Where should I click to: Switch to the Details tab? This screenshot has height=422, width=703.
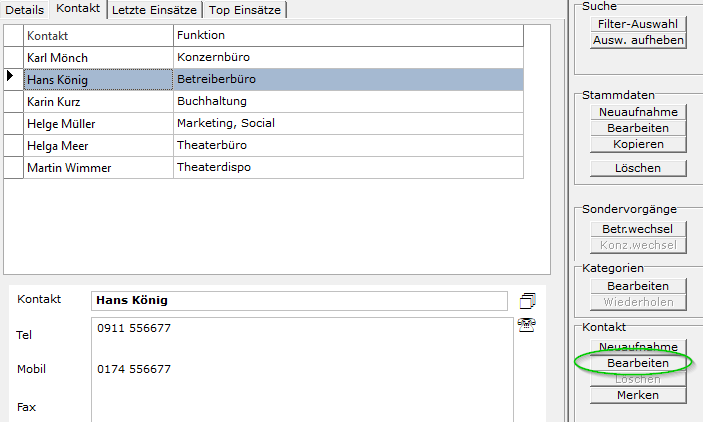[25, 9]
